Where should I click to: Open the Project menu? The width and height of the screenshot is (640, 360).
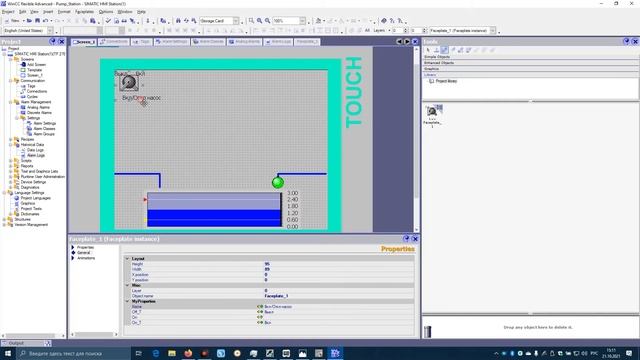pyautogui.click(x=8, y=12)
